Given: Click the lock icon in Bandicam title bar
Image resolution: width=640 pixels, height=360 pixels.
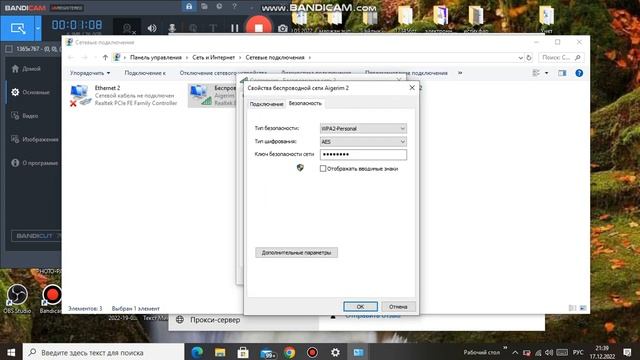Looking at the screenshot, I should coord(189,7).
